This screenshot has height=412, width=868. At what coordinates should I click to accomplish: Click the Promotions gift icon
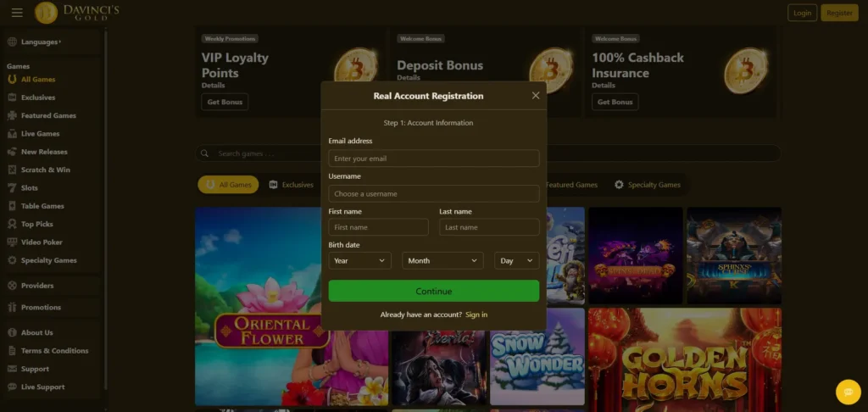12,308
